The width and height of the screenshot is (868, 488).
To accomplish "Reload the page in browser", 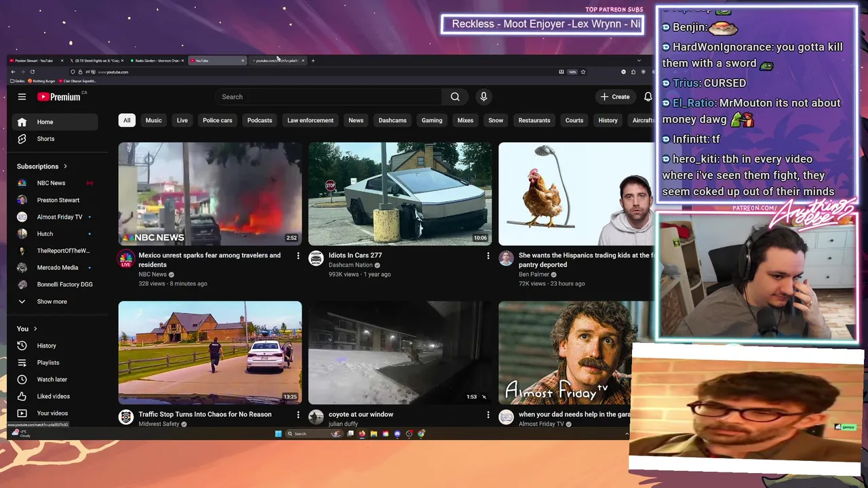I will pos(32,72).
